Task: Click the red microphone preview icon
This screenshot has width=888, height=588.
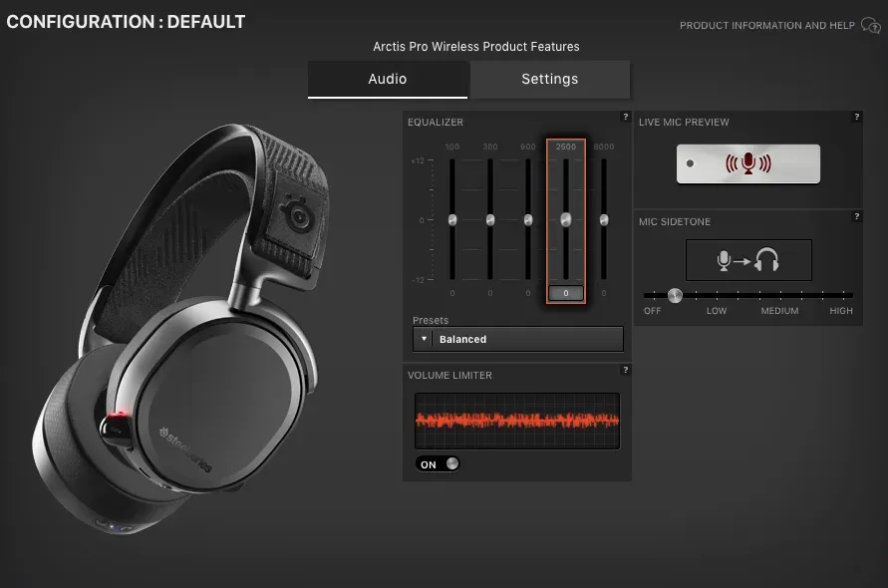Action: pos(748,163)
